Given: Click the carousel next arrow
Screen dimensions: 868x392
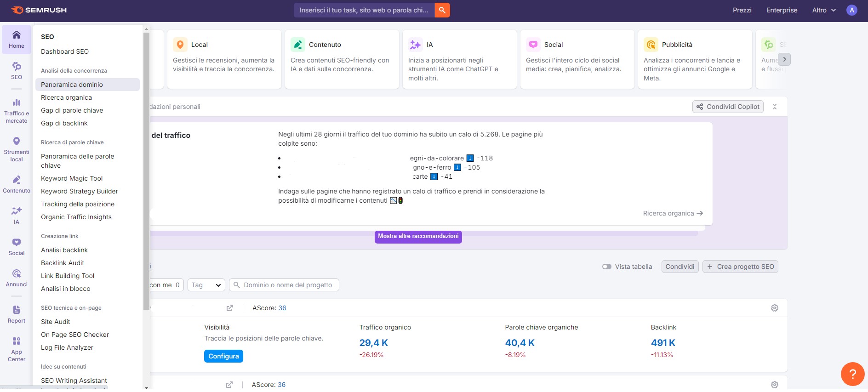Looking at the screenshot, I should click(785, 59).
